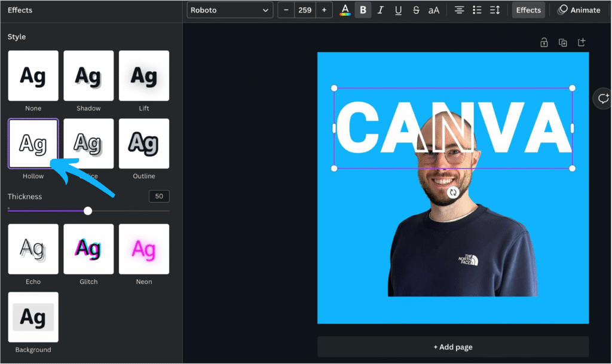This screenshot has height=364, width=612.
Task: Apply the Neon text style
Action: point(144,249)
